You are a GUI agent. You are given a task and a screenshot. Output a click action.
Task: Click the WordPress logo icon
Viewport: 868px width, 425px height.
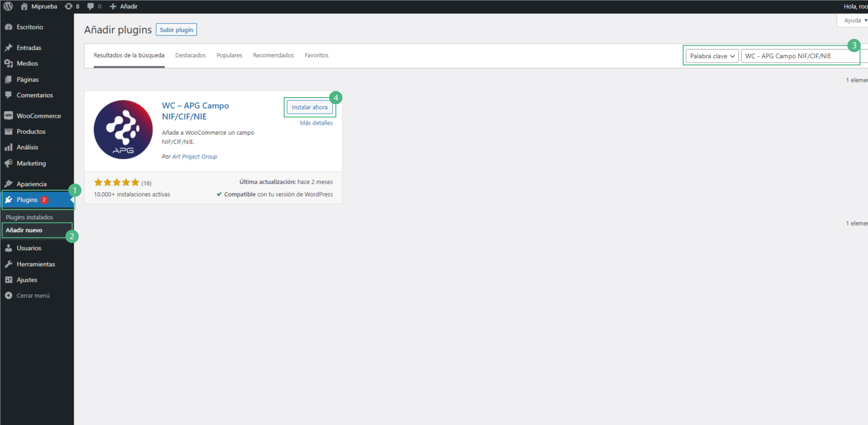tap(8, 6)
